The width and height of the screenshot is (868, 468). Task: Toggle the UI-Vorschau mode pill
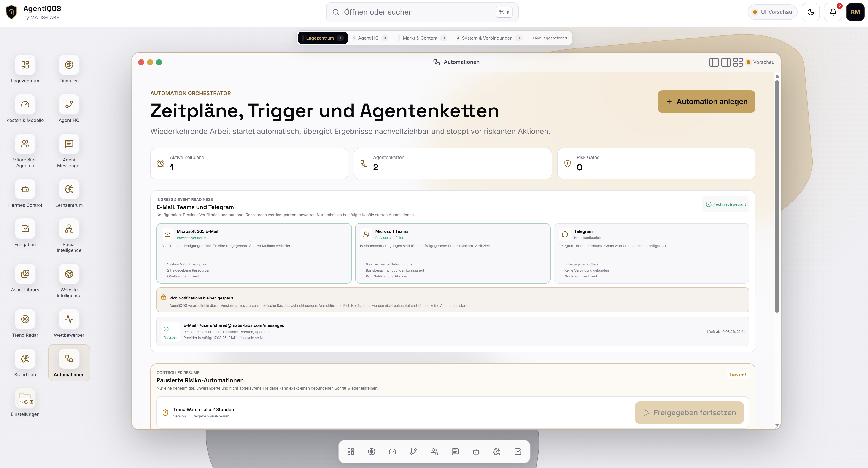[772, 12]
